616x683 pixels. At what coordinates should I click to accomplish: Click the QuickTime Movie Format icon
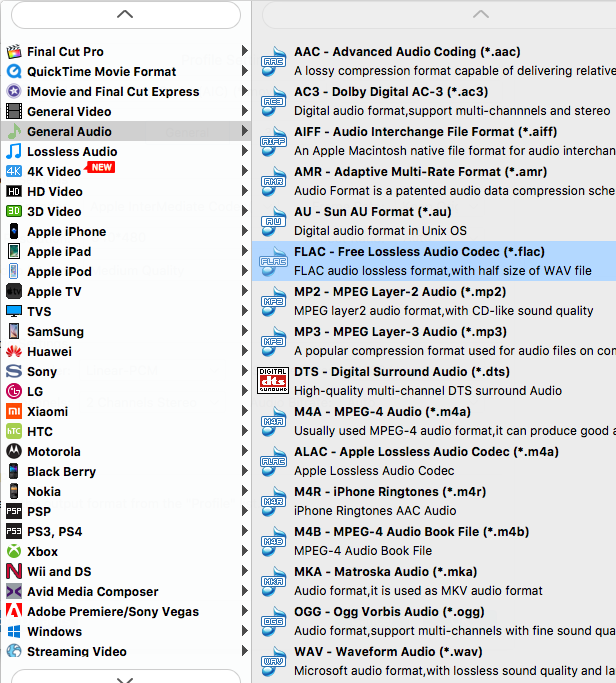[x=14, y=71]
